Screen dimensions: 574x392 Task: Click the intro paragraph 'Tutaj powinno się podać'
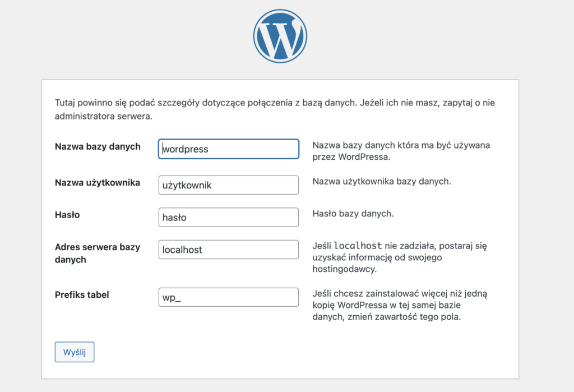tap(275, 109)
